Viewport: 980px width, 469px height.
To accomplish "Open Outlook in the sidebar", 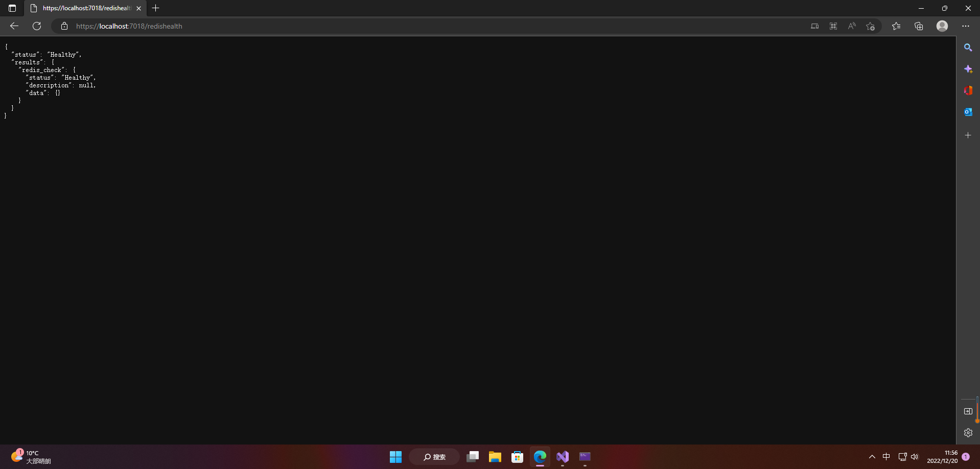I will click(968, 112).
